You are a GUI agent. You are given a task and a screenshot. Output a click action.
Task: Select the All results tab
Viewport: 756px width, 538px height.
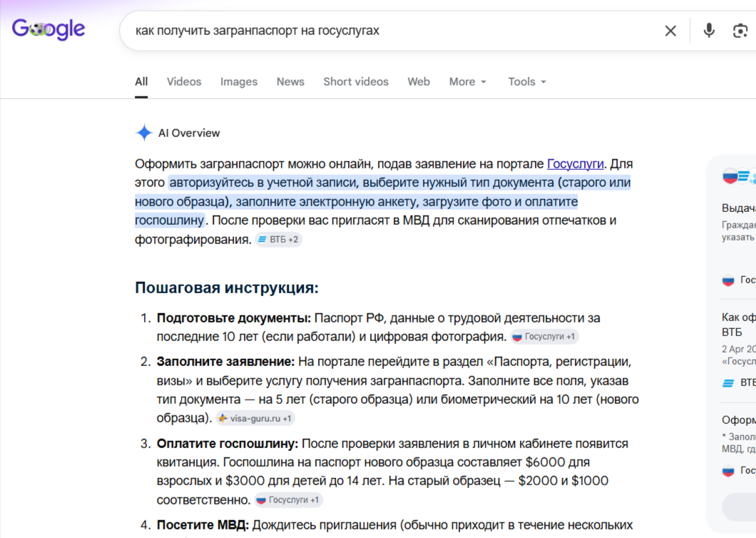click(141, 81)
